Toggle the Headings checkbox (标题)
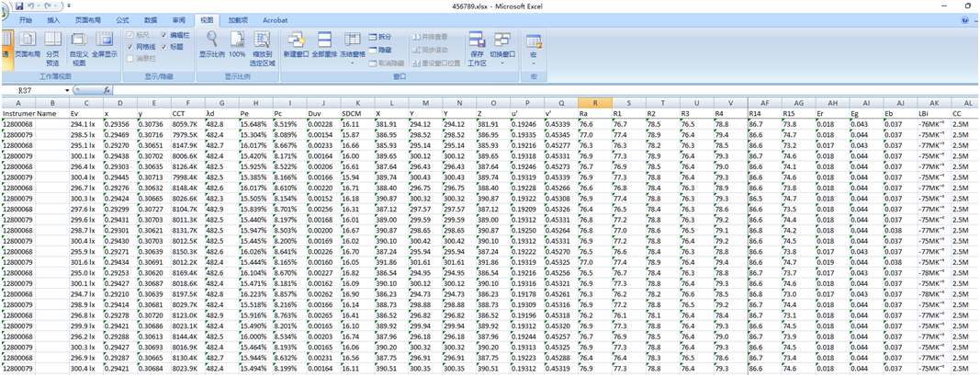The image size is (980, 377). click(x=165, y=45)
